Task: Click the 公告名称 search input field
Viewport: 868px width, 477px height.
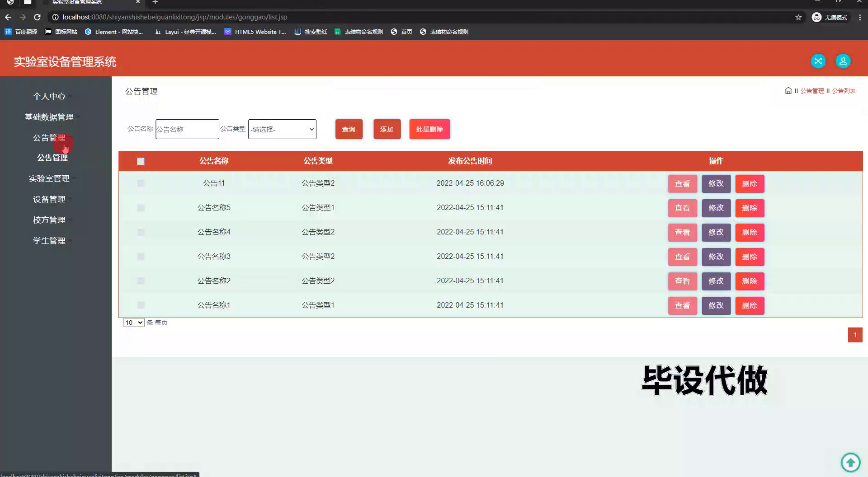Action: (187, 129)
